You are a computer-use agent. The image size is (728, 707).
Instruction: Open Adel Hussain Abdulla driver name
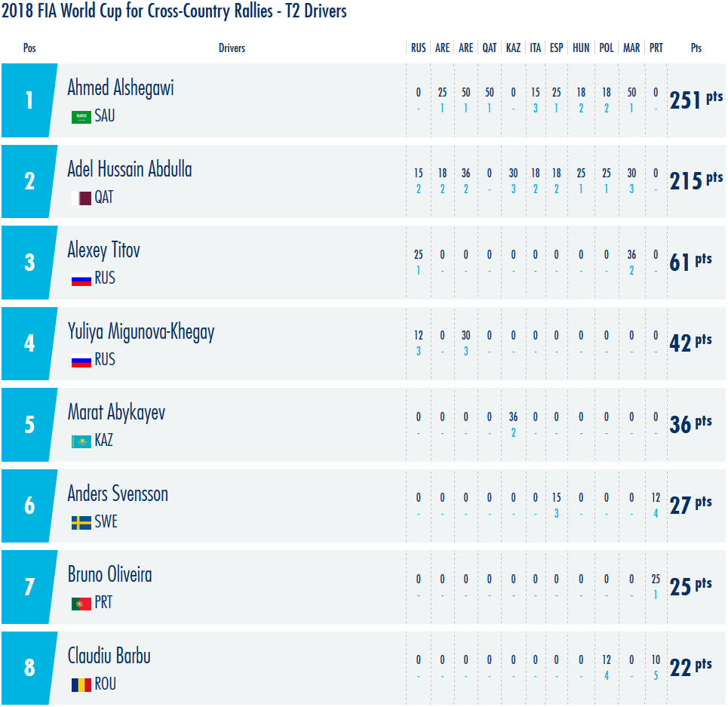click(130, 169)
